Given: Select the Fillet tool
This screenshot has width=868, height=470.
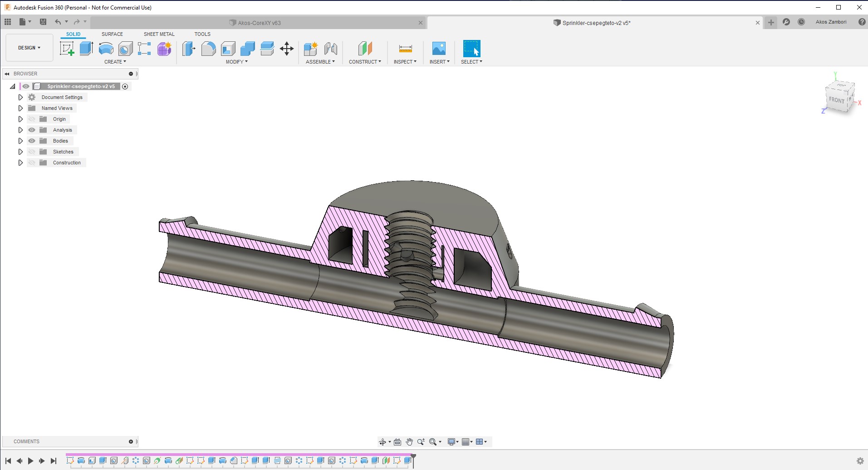Looking at the screenshot, I should 208,49.
